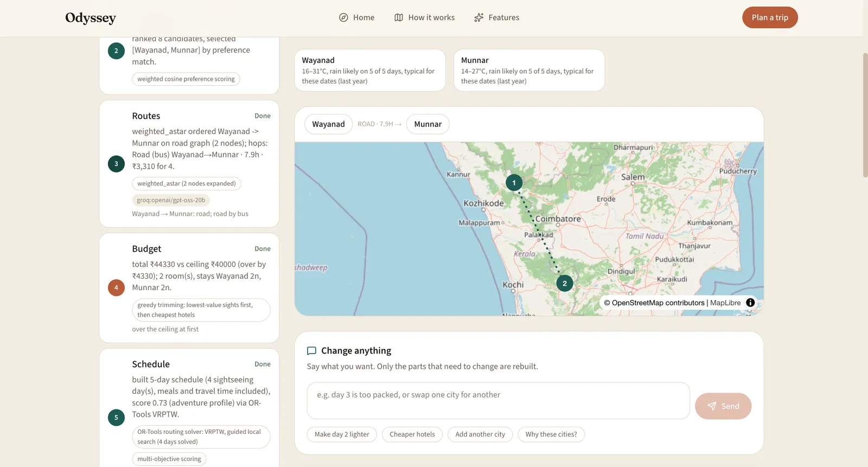
Task: Open the Wayanad weather card
Action: pos(370,71)
